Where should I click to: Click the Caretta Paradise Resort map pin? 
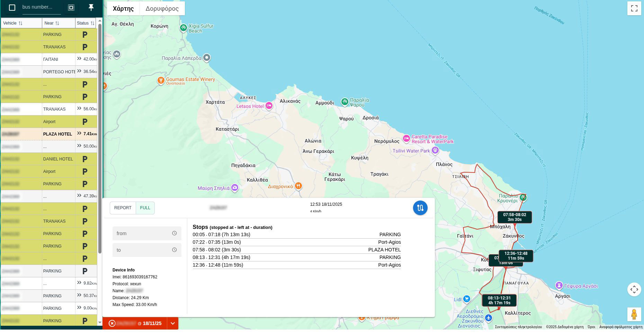406,139
